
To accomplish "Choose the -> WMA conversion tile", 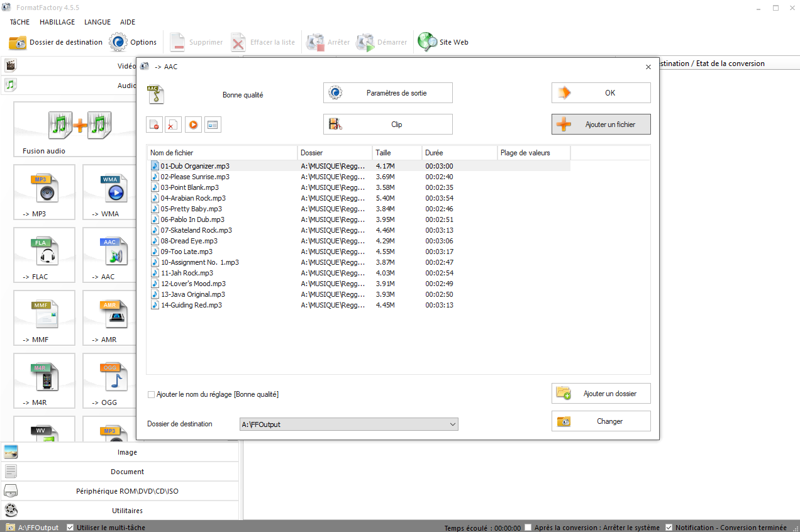I will [x=109, y=192].
